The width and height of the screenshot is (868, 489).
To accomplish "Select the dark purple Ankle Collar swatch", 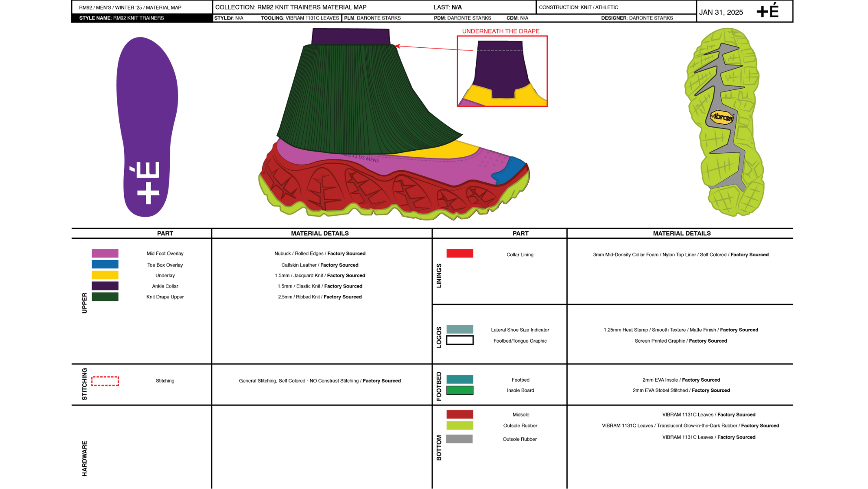I will (x=105, y=286).
